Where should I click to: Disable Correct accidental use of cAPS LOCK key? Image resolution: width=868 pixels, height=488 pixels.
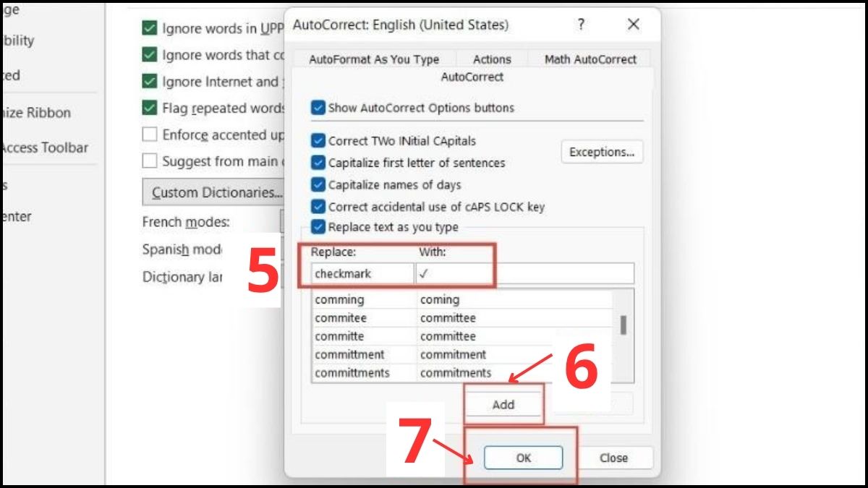tap(317, 206)
